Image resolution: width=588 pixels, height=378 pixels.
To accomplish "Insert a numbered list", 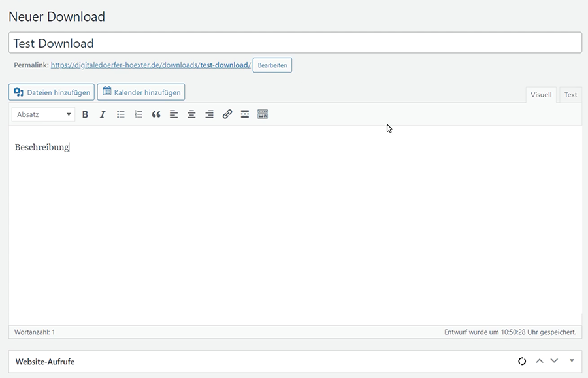I will [x=139, y=114].
